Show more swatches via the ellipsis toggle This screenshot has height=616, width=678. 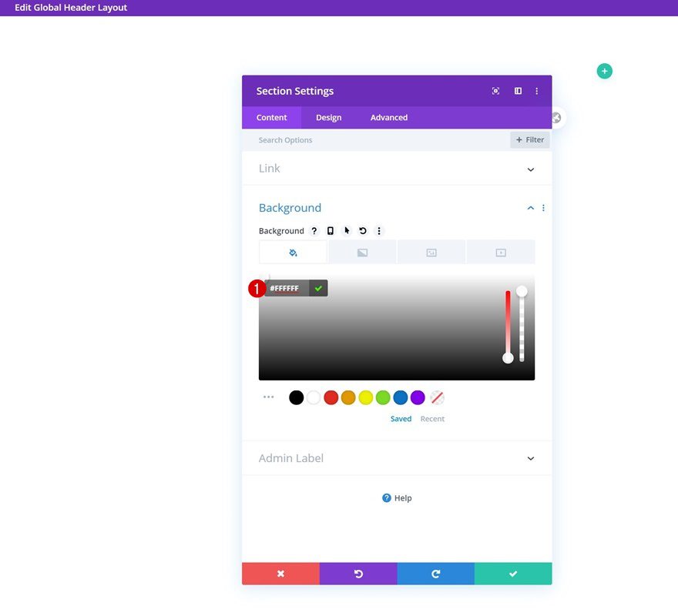(268, 397)
